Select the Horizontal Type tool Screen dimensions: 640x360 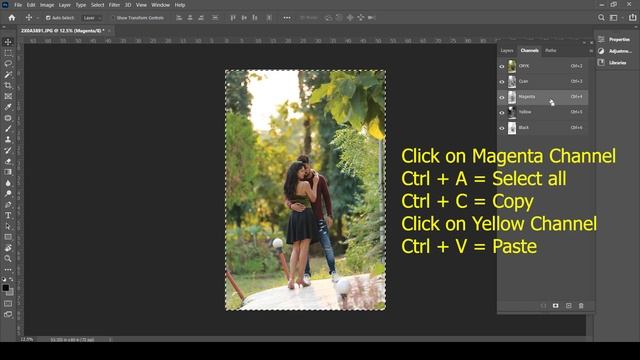click(8, 215)
